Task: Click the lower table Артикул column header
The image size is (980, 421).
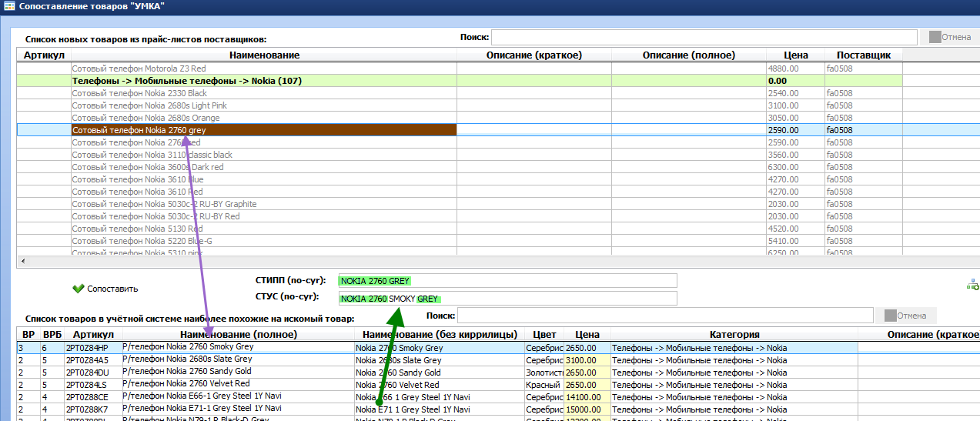Action: 92,335
